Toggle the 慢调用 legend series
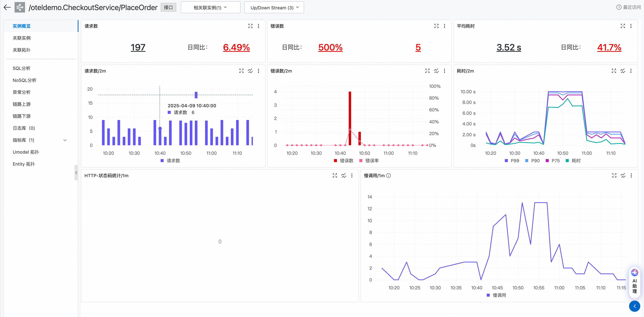 point(496,295)
